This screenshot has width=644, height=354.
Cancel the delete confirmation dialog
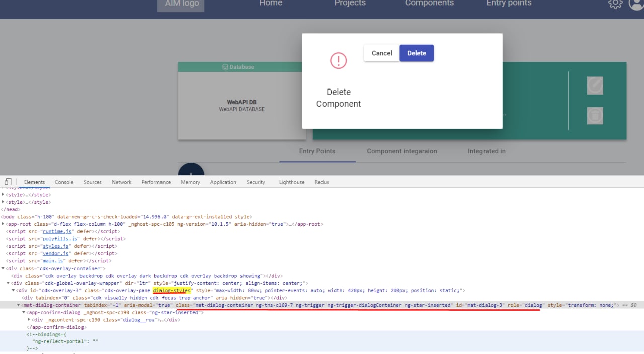[382, 53]
